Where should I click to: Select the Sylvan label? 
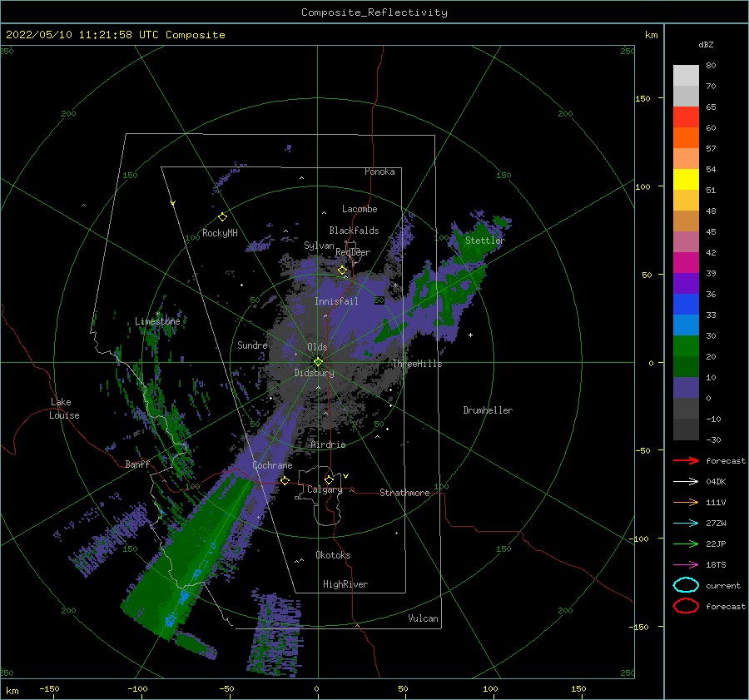tap(319, 246)
